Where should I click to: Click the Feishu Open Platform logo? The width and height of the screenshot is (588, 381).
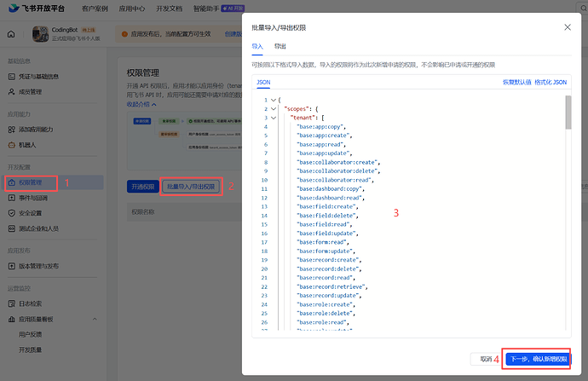[37, 8]
